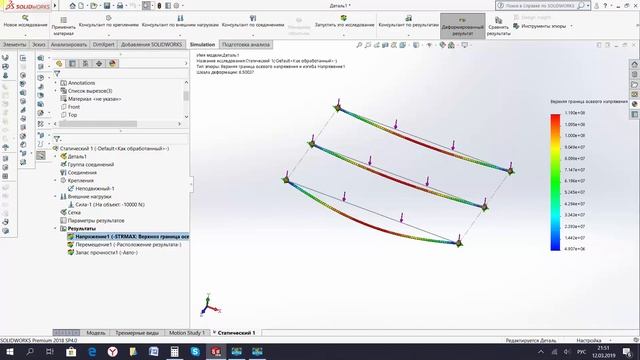This screenshot has height=360, width=640.
Task: Click the Print icon in top toolbar
Action: point(120,6)
